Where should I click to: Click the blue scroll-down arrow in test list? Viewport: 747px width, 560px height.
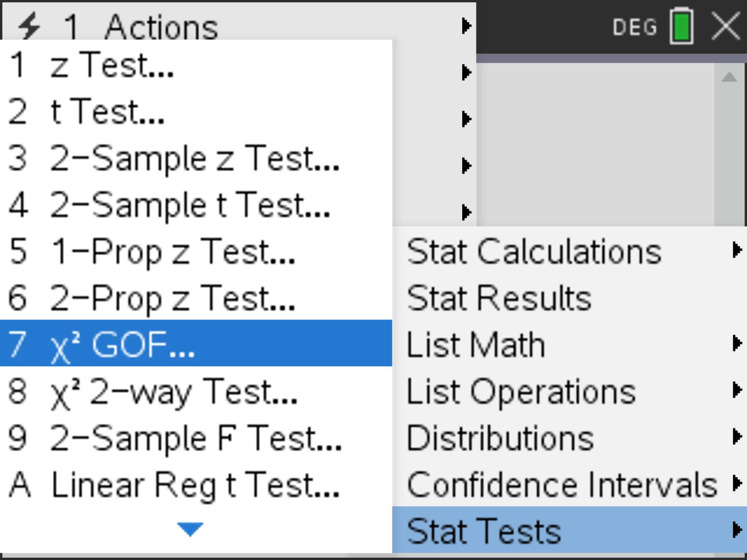pyautogui.click(x=190, y=529)
